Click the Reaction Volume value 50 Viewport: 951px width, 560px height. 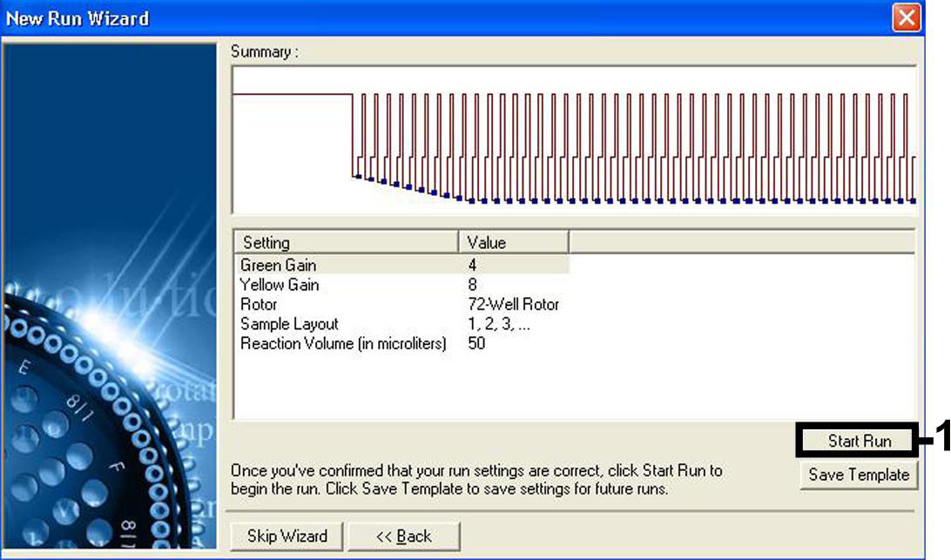[476, 343]
